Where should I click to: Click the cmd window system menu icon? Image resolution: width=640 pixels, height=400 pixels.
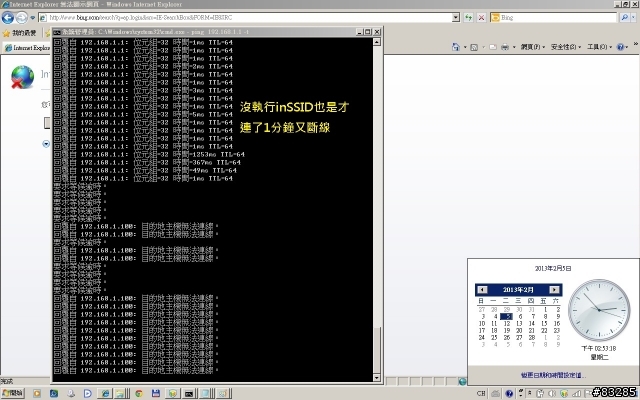pyautogui.click(x=57, y=32)
